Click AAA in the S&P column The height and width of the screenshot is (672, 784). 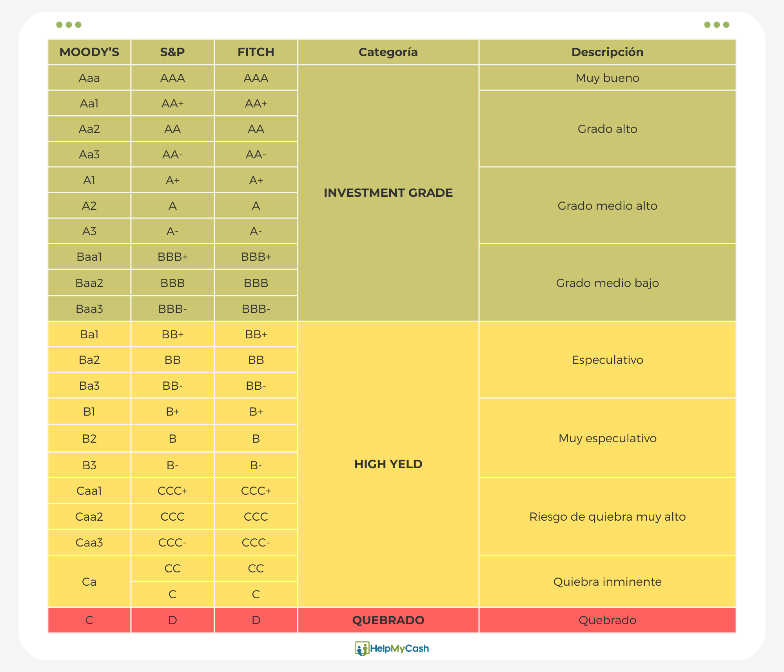(172, 78)
